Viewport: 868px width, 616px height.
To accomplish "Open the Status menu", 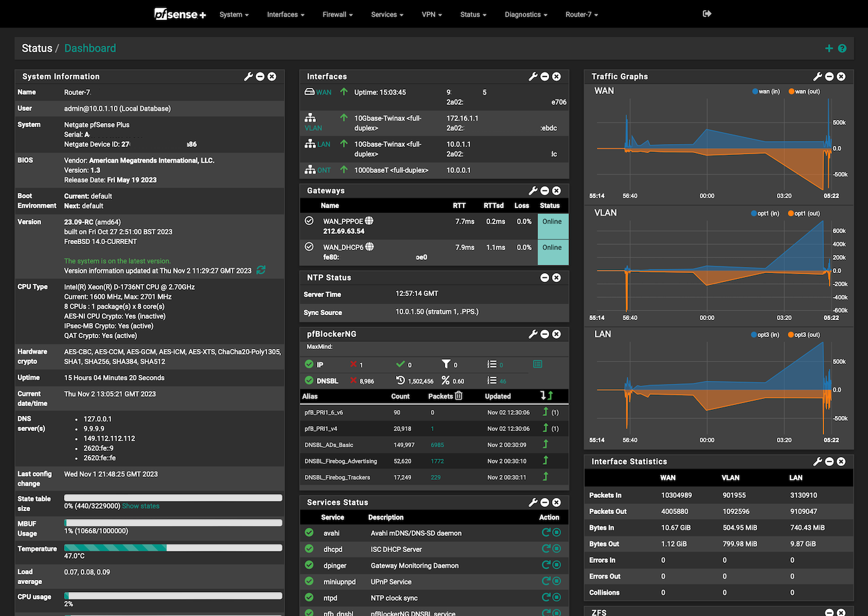I will (x=473, y=14).
